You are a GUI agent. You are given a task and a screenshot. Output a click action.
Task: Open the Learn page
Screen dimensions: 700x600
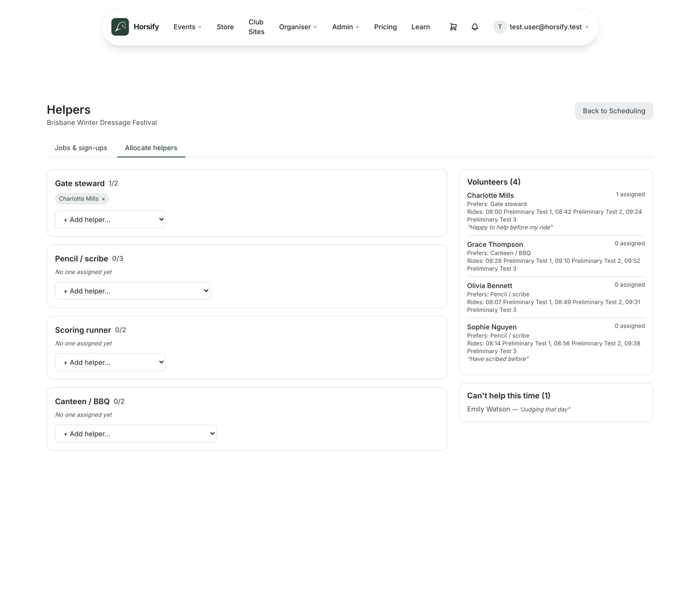(420, 27)
